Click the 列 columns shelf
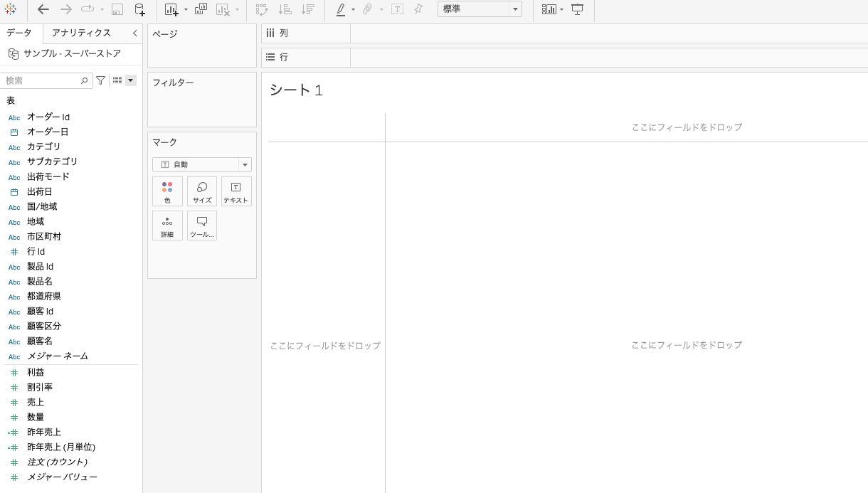The height and width of the screenshot is (493, 868). tap(564, 33)
